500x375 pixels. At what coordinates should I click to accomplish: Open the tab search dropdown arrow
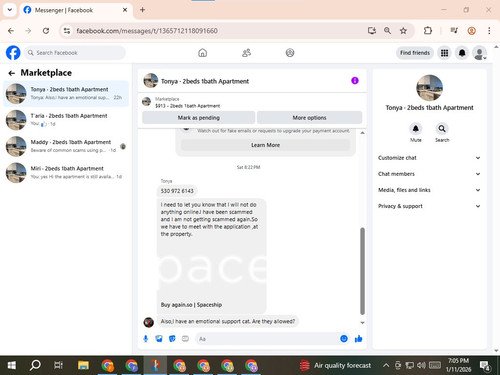(10, 10)
